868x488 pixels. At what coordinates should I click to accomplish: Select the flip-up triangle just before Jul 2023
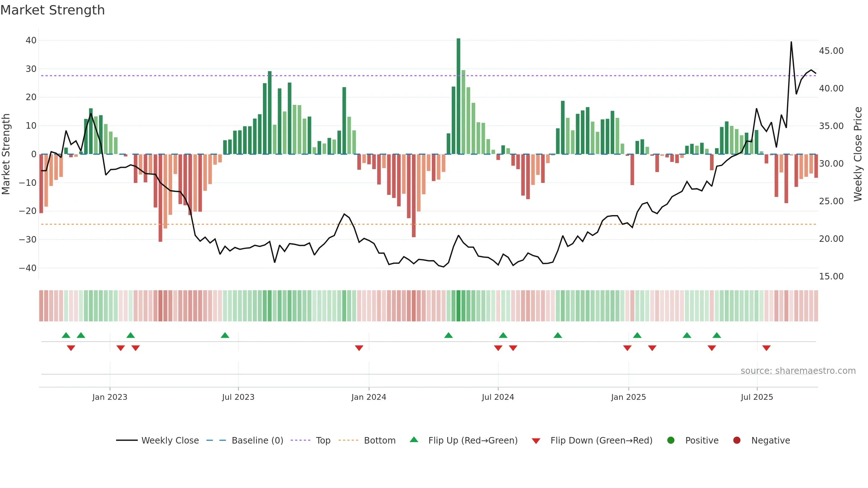coord(225,335)
